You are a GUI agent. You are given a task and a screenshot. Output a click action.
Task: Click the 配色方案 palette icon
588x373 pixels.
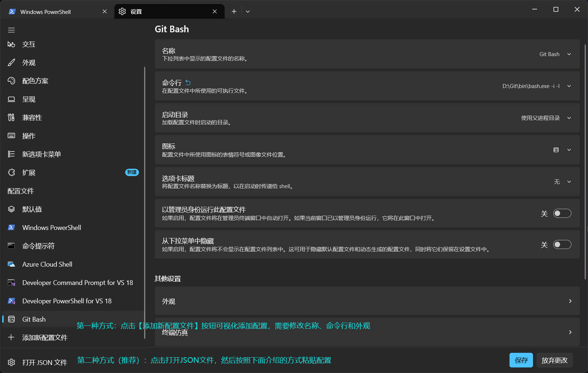pos(11,81)
